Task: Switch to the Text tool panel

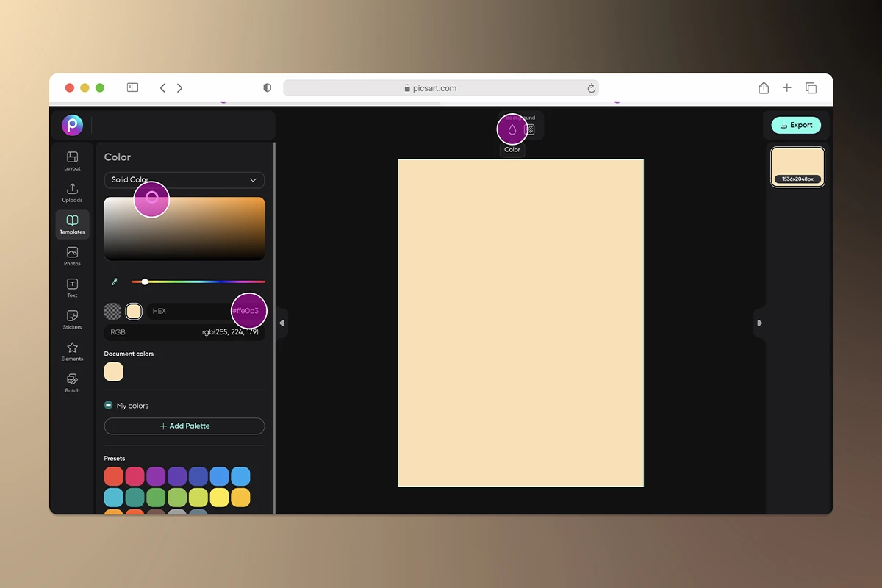Action: tap(71, 287)
